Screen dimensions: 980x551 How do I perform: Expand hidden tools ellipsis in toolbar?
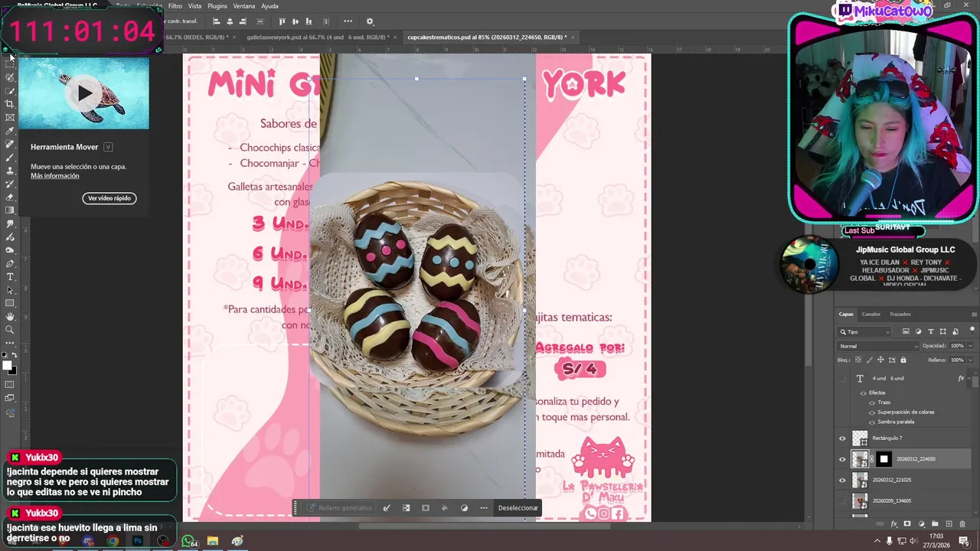pyautogui.click(x=10, y=343)
